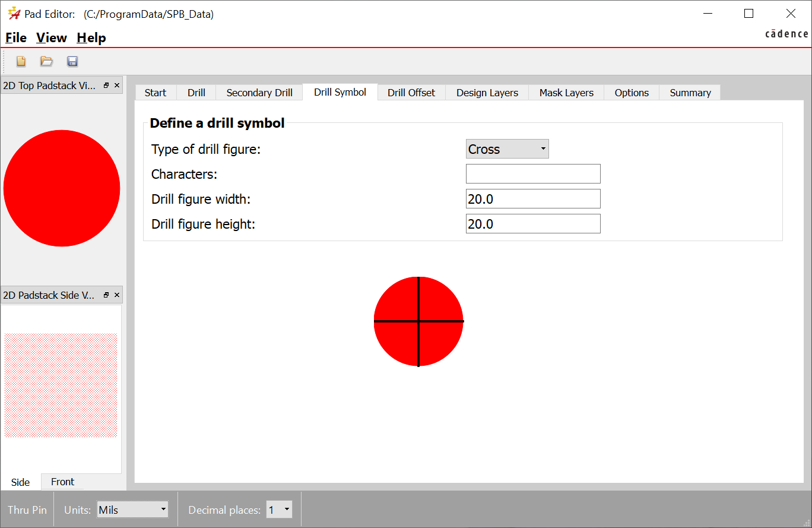Expand the Type of drill figure dropdown

click(x=507, y=149)
